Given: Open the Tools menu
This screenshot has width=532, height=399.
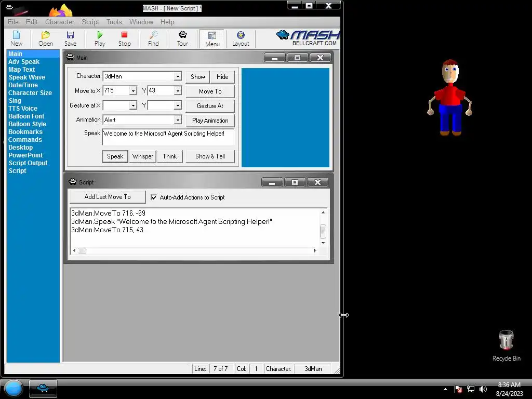Looking at the screenshot, I should click(x=114, y=22).
